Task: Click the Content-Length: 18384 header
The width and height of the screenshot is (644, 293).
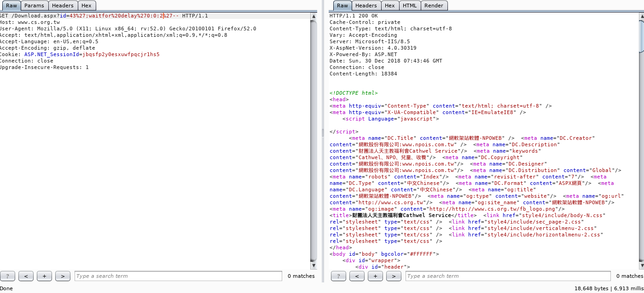Action: (x=363, y=74)
